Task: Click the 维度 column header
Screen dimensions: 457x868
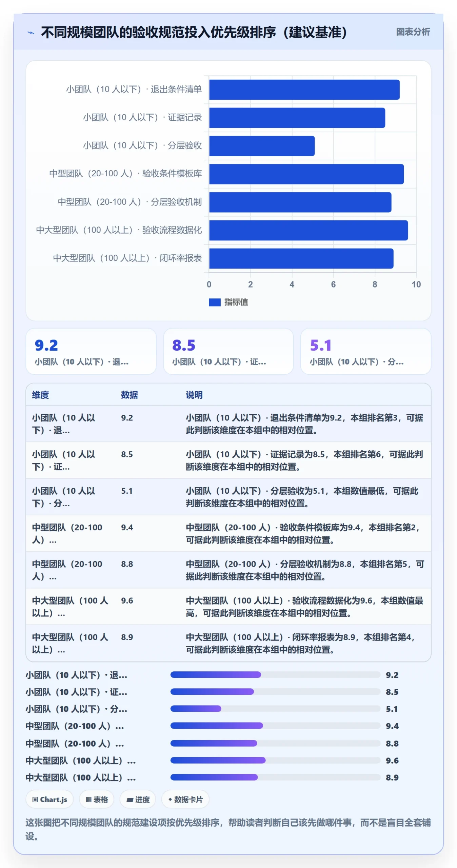Action: 40,394
